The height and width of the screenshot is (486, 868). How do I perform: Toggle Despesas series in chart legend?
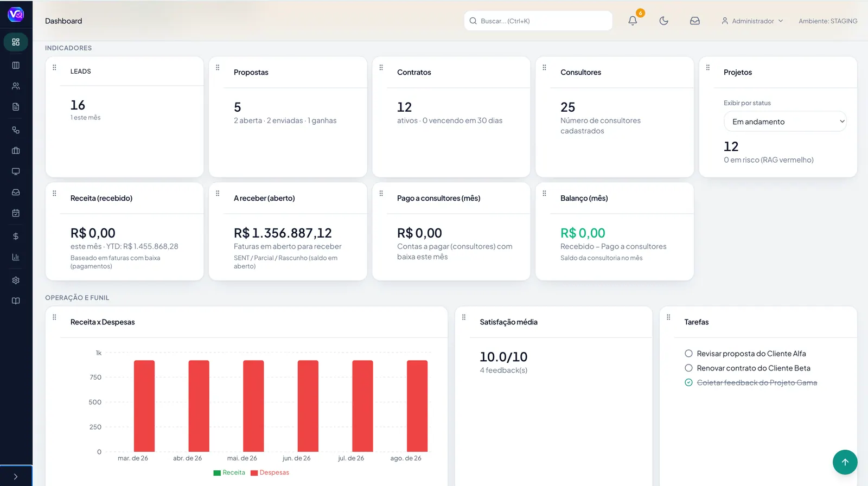pyautogui.click(x=270, y=472)
